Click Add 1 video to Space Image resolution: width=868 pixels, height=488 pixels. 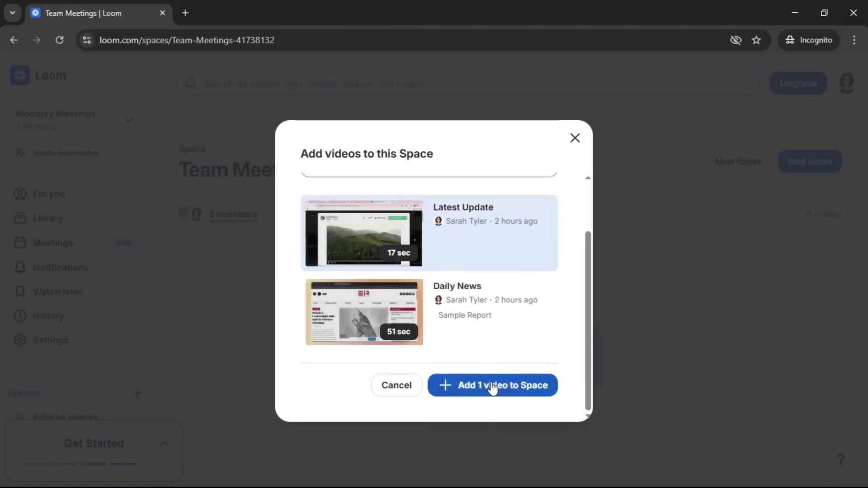(x=492, y=385)
